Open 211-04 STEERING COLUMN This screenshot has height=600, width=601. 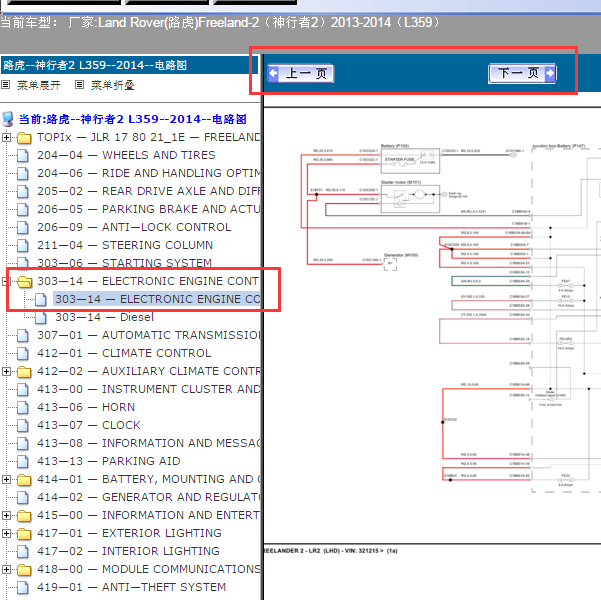tap(125, 245)
